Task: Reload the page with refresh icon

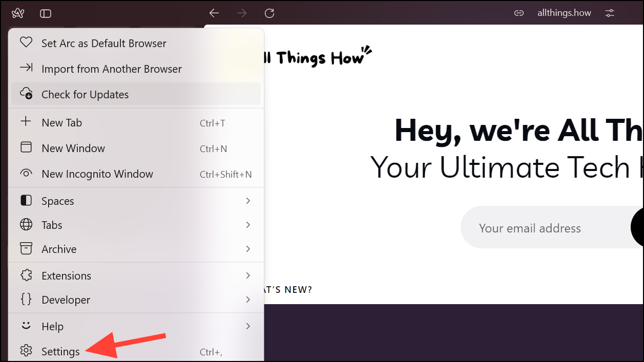Action: pos(269,13)
